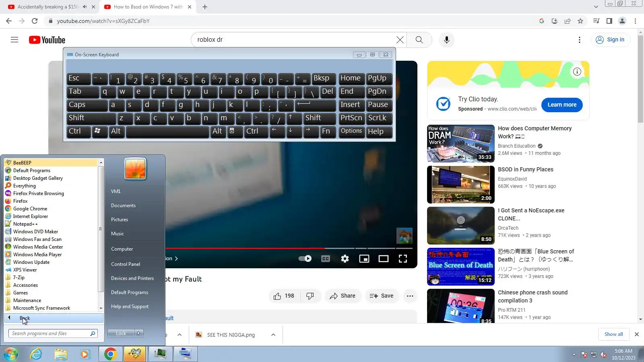This screenshot has height=362, width=644.
Task: Expand the 7-Zip folder in Start menu
Action: [x=19, y=278]
